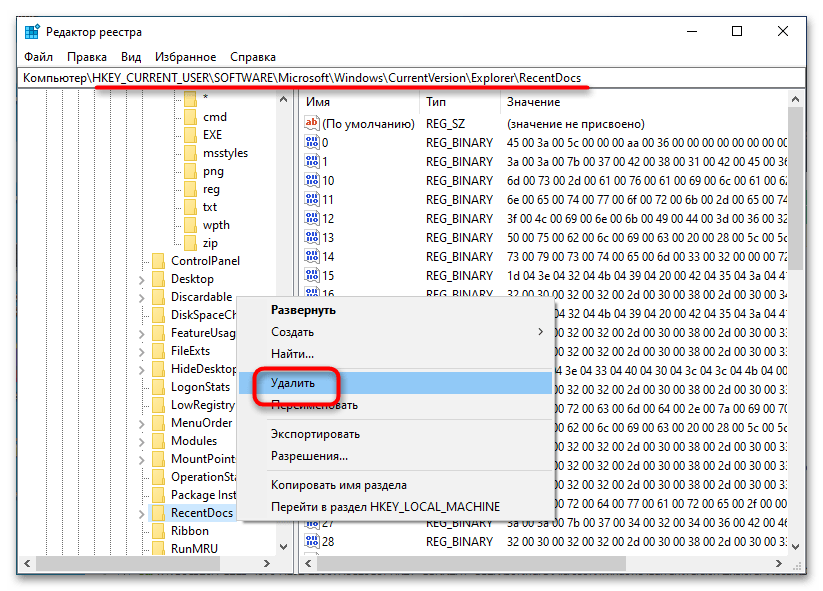Click binary value icon for entry 13
823x591 pixels.
[312, 237]
